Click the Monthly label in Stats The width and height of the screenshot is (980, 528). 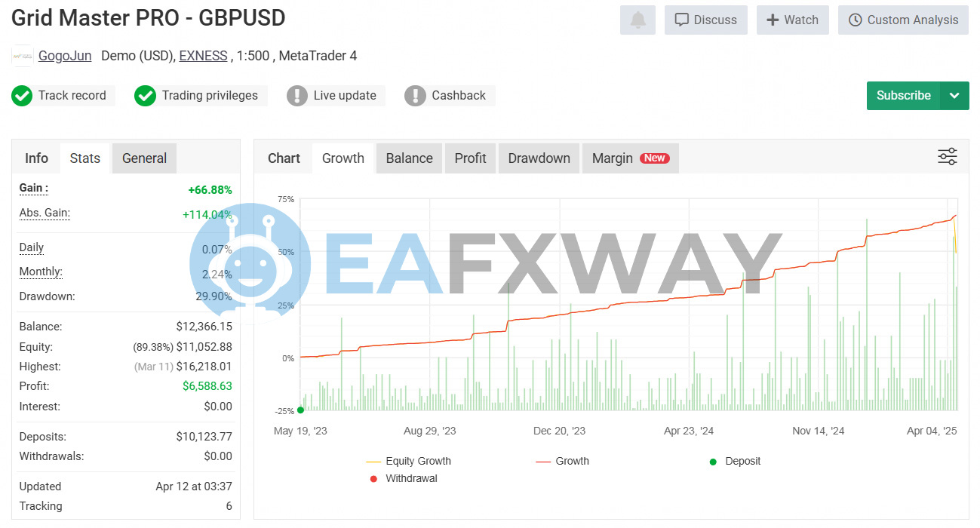coord(41,272)
